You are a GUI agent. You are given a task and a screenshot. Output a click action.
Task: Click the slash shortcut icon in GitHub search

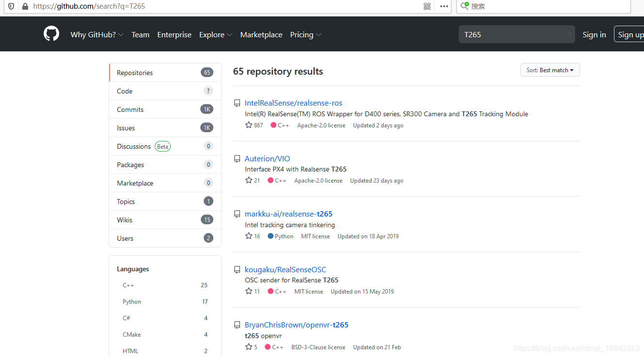pos(569,34)
